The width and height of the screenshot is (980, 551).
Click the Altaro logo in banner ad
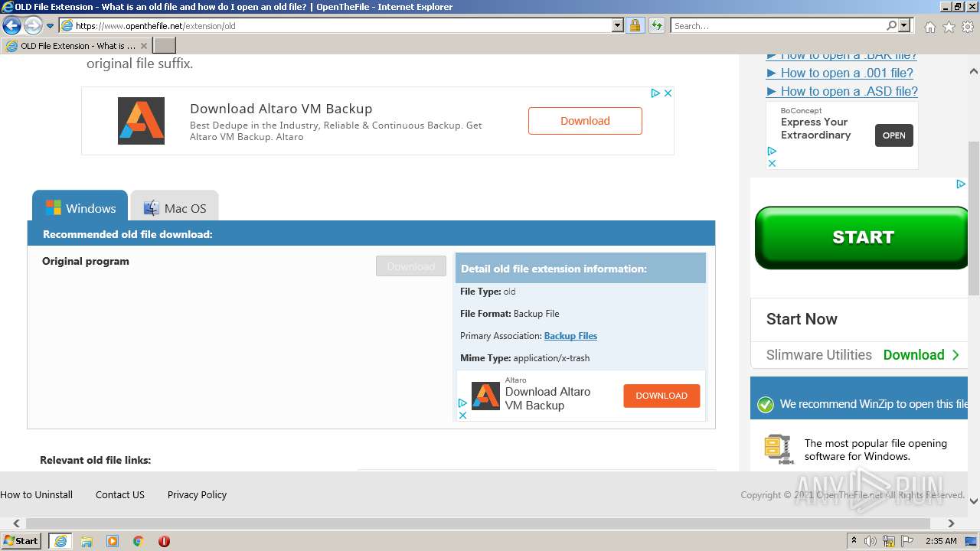(x=141, y=121)
